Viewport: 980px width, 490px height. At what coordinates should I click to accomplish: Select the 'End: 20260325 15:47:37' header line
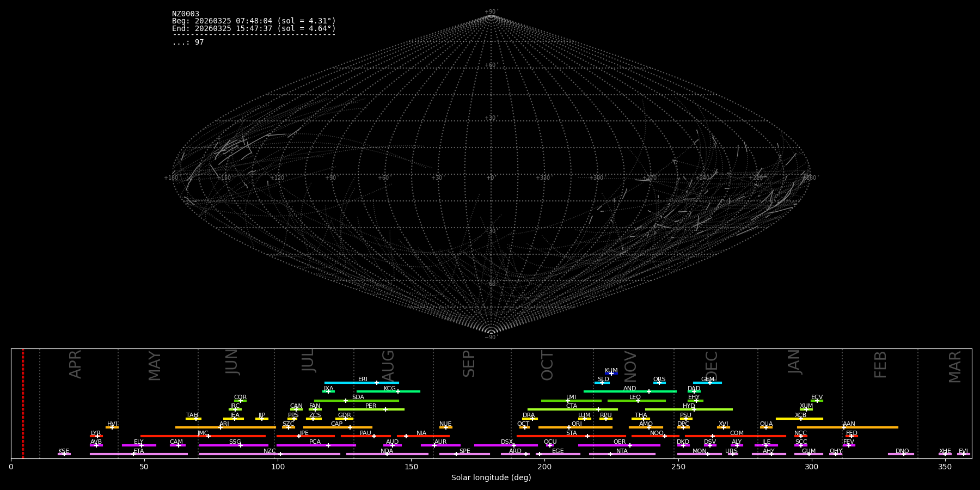pos(254,28)
